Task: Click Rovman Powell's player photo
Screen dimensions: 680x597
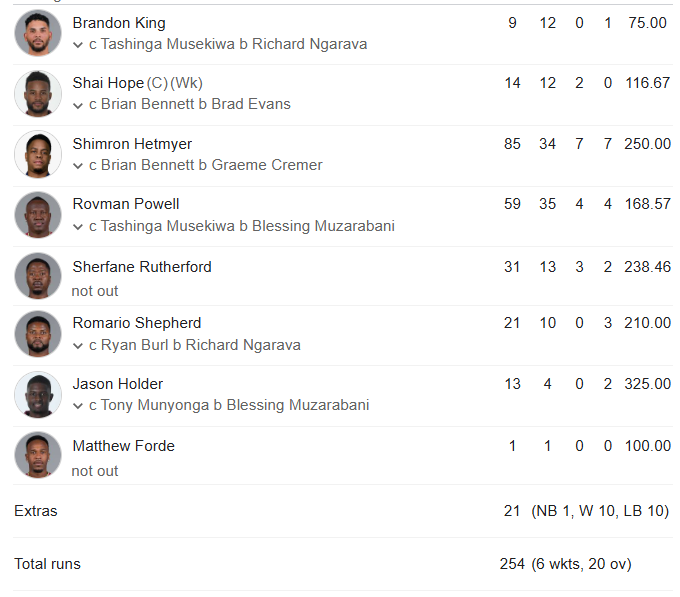Action: 38,214
